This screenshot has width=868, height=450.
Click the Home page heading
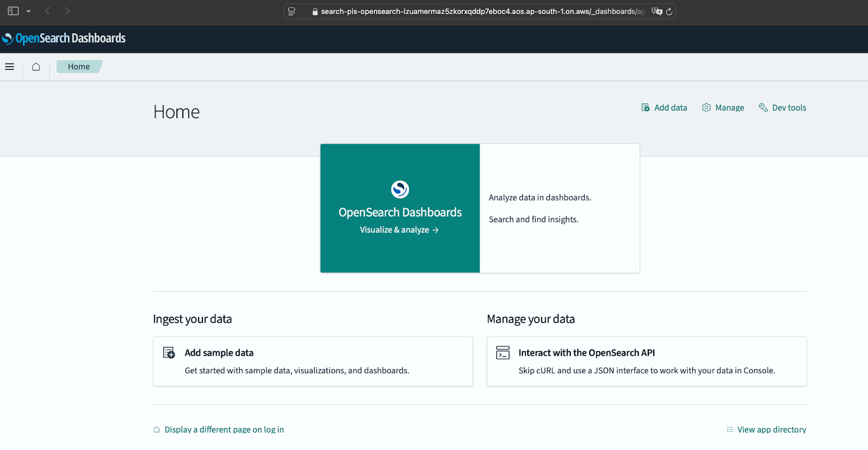(176, 112)
